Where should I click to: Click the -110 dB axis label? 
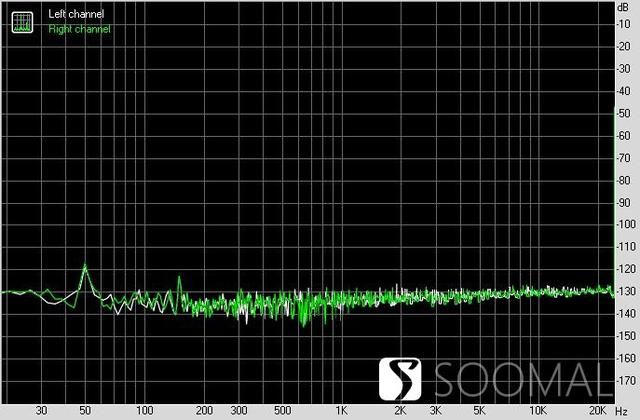pyautogui.click(x=626, y=247)
